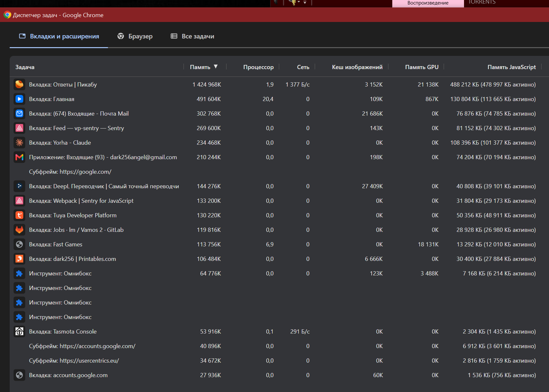Click the Chrome icon beside Браузер tab
Viewport: 549px width, 392px height.
[x=121, y=36]
